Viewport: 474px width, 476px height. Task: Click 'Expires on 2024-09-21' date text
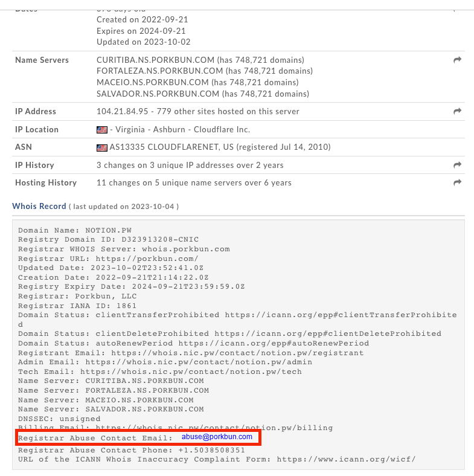point(141,31)
